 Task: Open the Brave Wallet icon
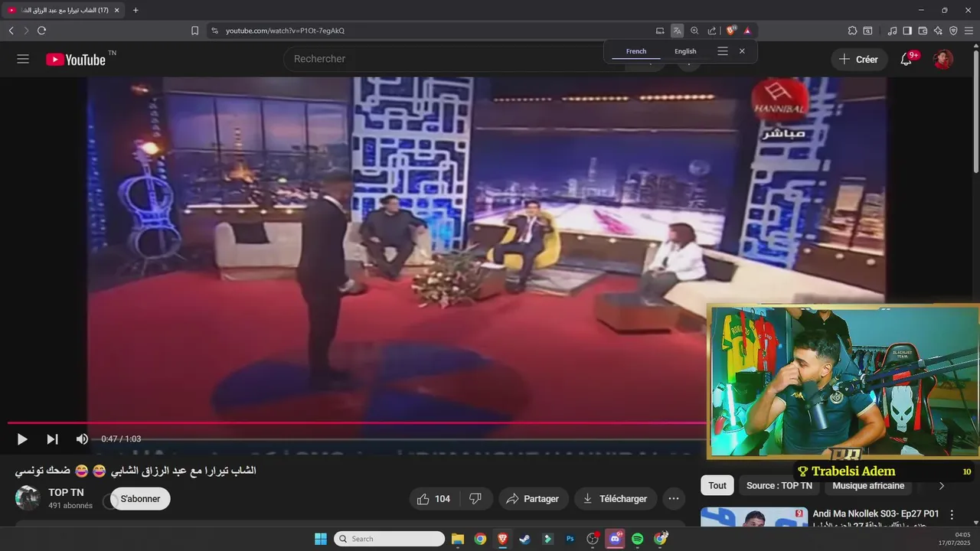(x=923, y=31)
